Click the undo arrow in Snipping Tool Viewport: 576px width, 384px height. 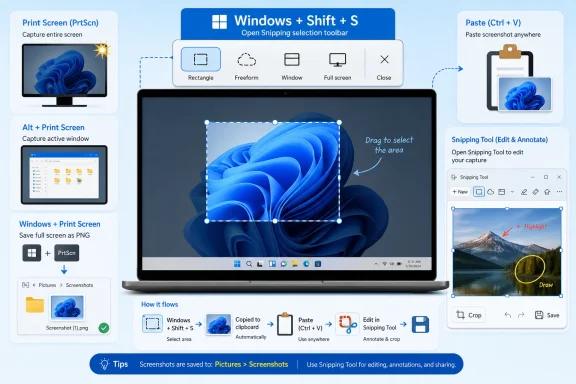point(508,315)
